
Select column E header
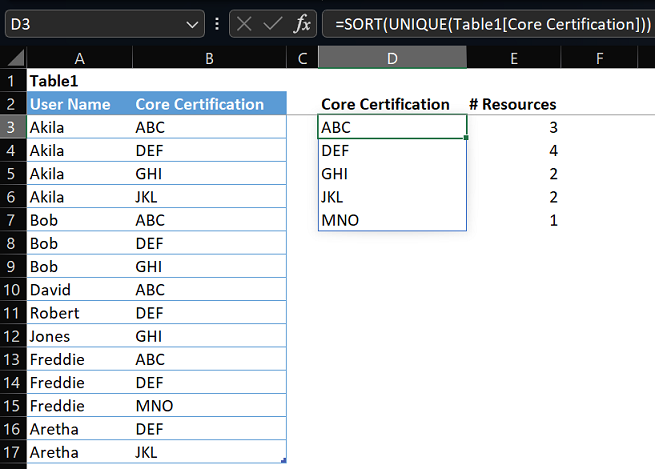tap(513, 59)
